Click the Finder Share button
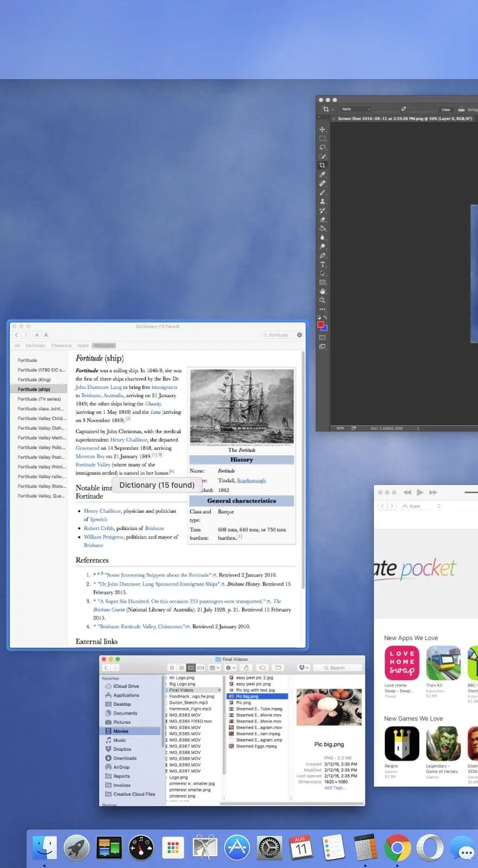Viewport: 478px width, 868px height. pyautogui.click(x=247, y=668)
